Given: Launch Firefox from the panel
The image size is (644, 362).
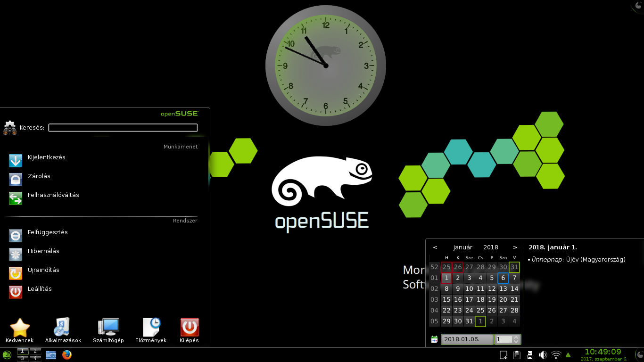Looking at the screenshot, I should click(x=67, y=355).
